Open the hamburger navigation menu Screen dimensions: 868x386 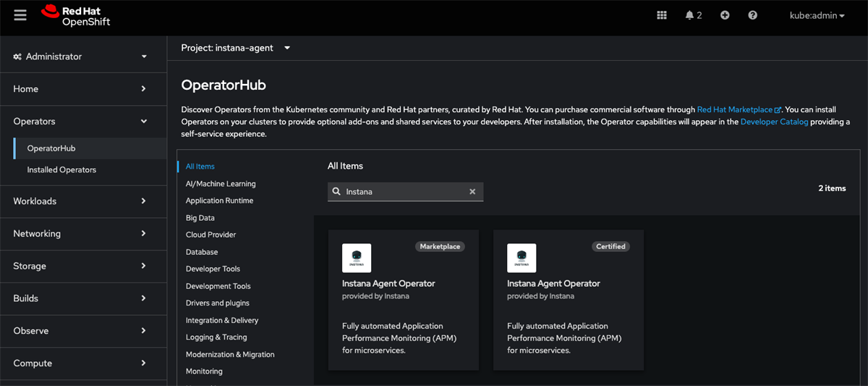(x=20, y=15)
